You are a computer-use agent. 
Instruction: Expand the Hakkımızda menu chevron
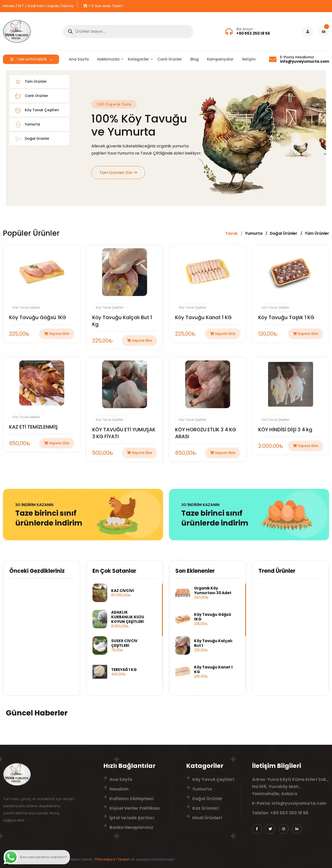(x=122, y=59)
